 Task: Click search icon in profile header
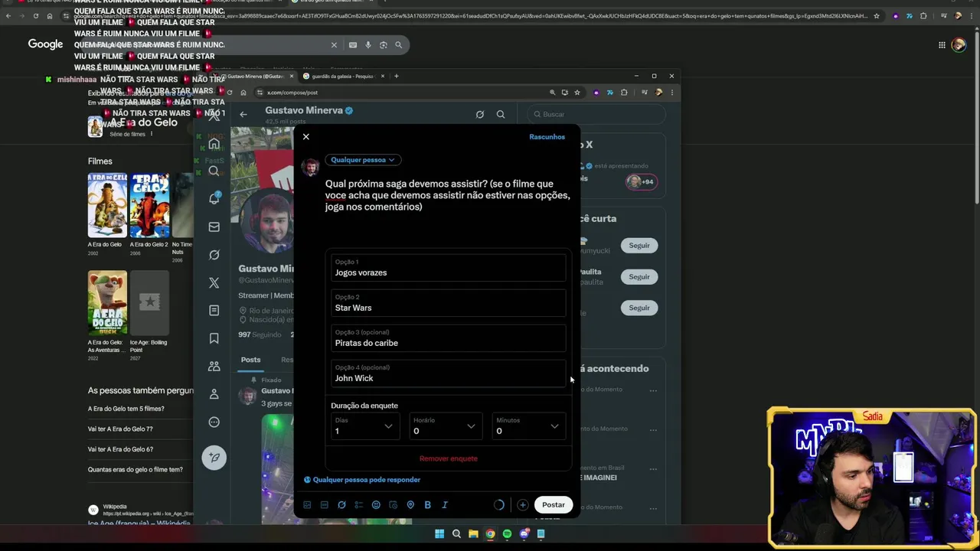[501, 115]
